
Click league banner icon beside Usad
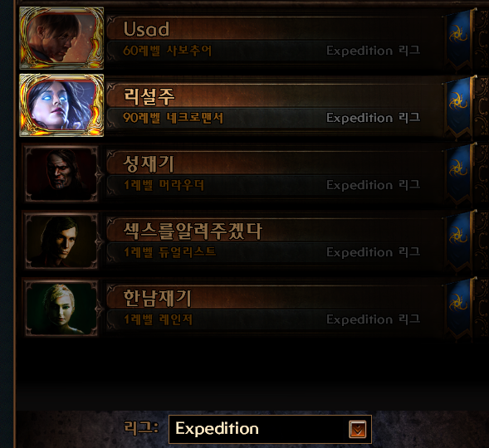[x=460, y=39]
